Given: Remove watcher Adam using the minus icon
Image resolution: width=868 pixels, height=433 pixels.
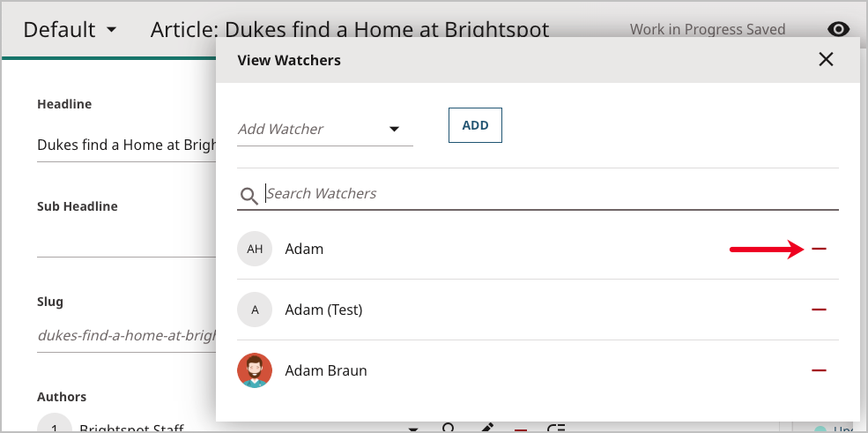Looking at the screenshot, I should 819,250.
